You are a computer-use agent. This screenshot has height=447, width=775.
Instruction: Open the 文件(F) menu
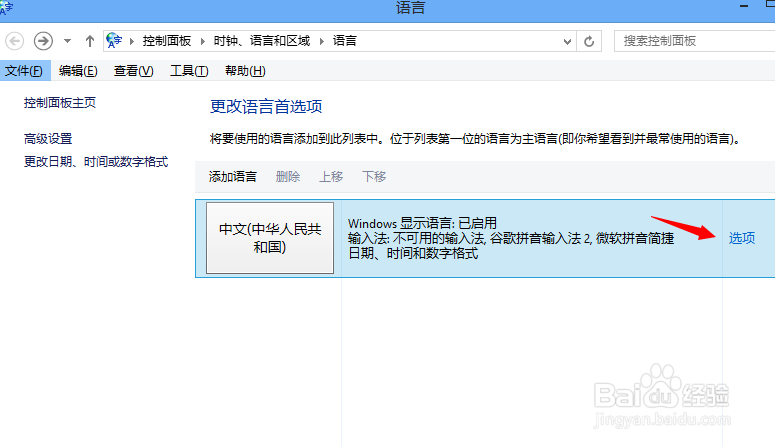point(24,71)
